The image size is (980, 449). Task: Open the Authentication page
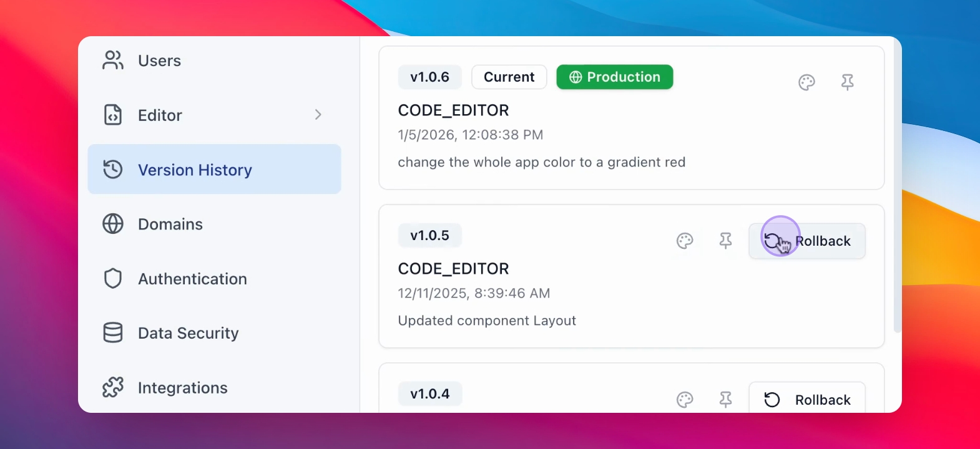point(192,279)
